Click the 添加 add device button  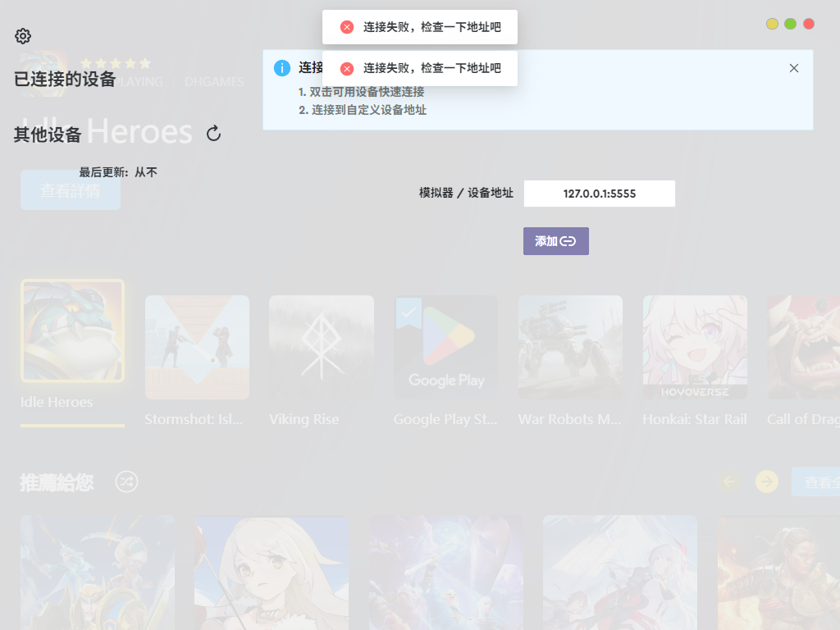coord(556,241)
